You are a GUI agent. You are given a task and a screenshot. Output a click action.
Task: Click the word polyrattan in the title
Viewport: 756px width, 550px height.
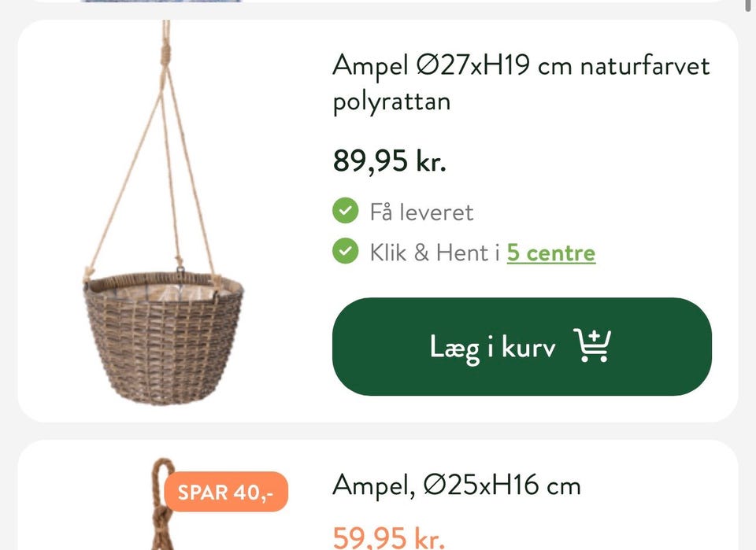[x=391, y=103]
